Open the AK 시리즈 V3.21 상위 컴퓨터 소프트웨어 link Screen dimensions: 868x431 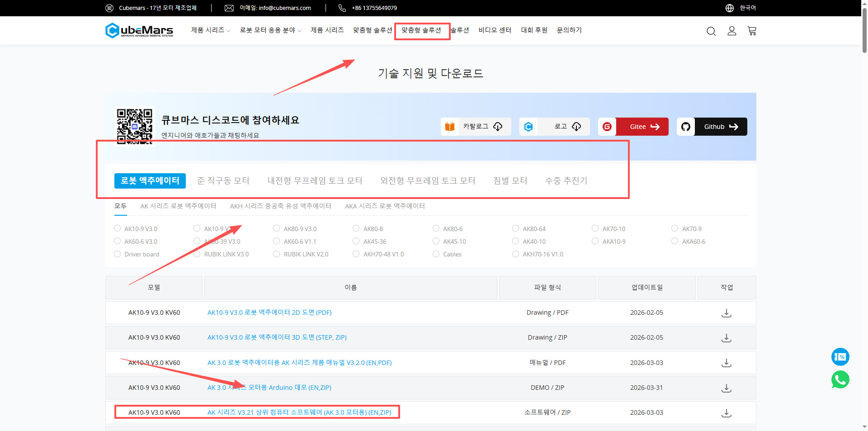point(299,412)
